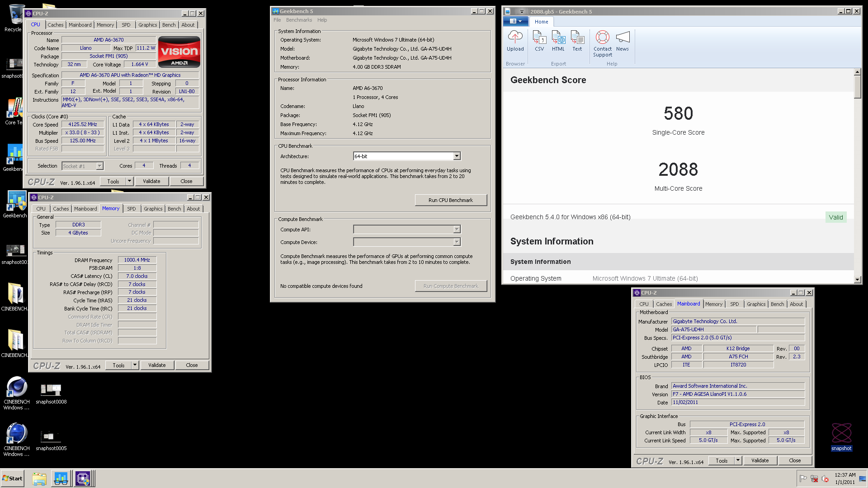Open the CINEBENCH folder above the Cinebench shortcuts

pyautogui.click(x=15, y=343)
